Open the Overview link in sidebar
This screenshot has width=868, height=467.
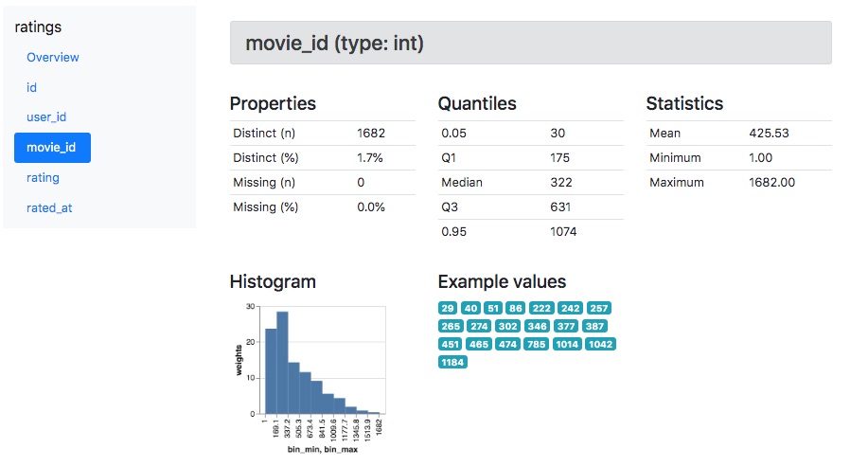click(x=53, y=57)
